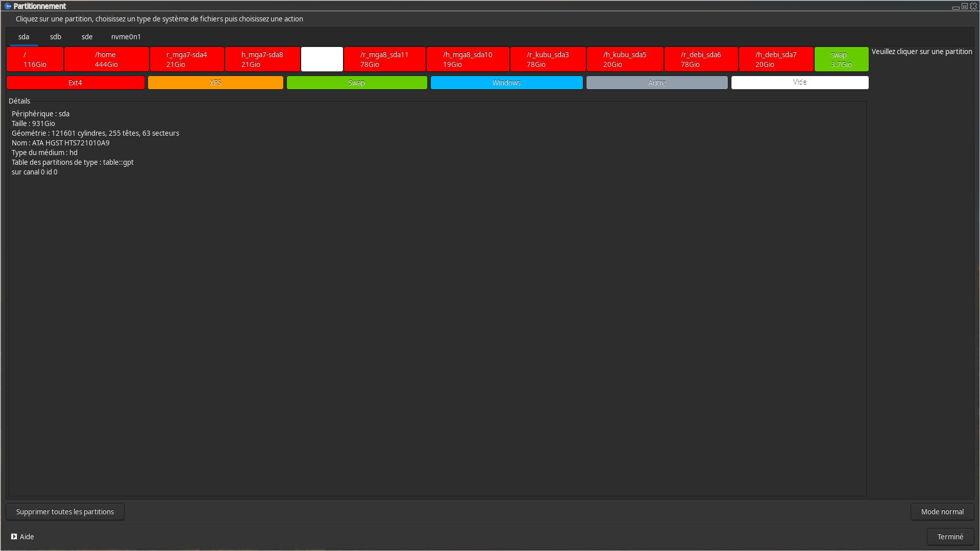This screenshot has height=551, width=980.
Task: Switch to the sda disk tab
Action: point(23,37)
